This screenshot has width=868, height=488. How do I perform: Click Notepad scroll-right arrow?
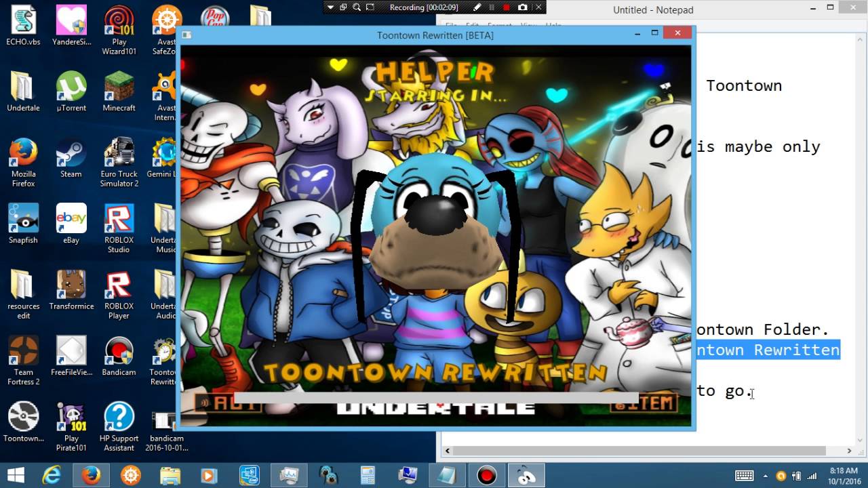tap(849, 451)
